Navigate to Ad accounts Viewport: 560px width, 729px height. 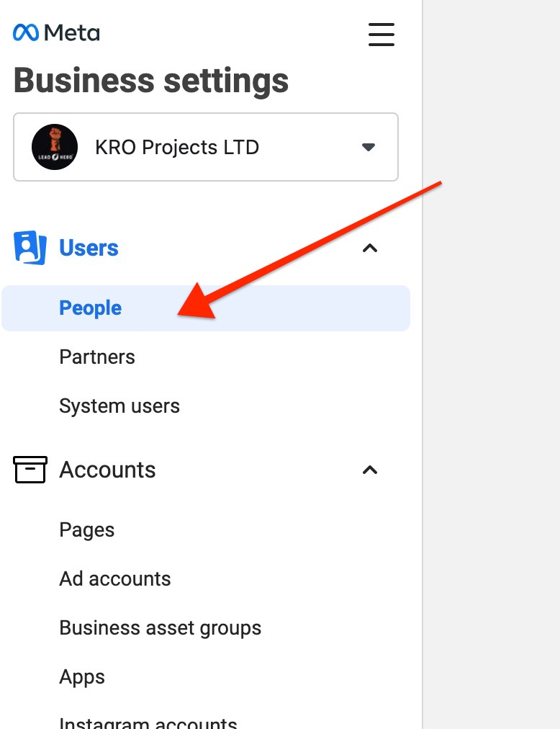point(115,579)
